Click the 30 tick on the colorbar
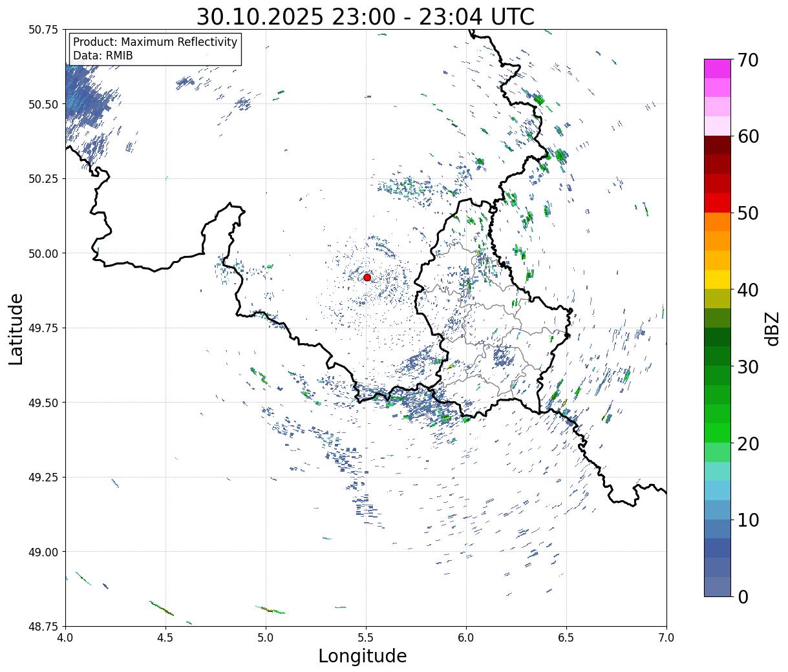788x672 pixels. (747, 366)
